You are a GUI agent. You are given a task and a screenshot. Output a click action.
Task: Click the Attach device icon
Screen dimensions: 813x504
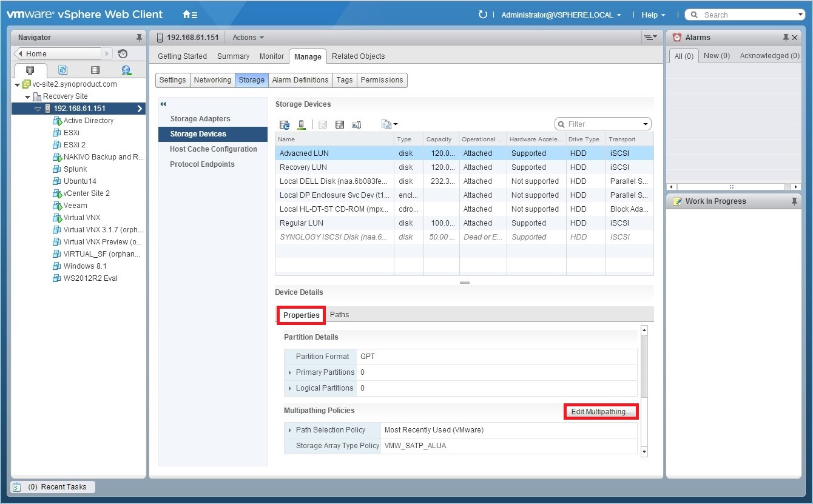pyautogui.click(x=340, y=124)
